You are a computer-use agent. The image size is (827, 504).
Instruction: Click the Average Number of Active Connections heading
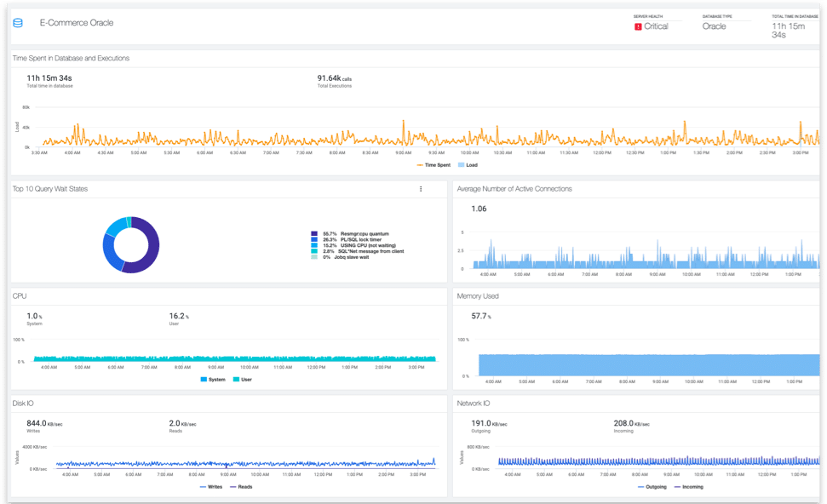tap(514, 189)
